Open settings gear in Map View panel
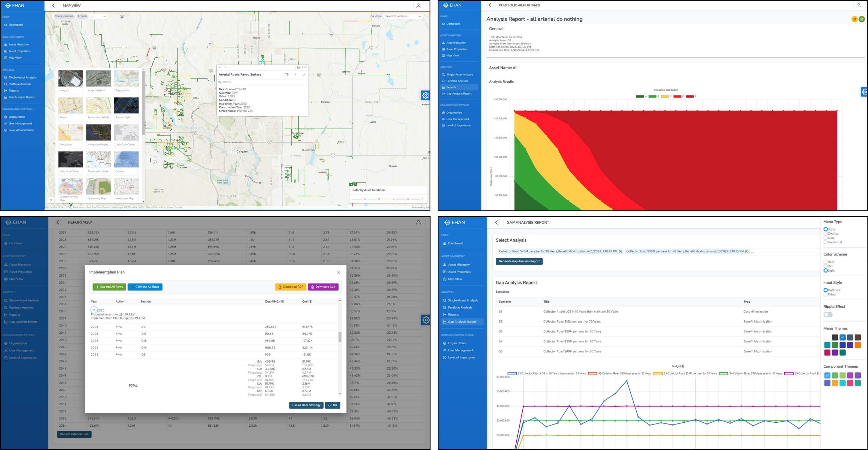Image resolution: width=868 pixels, height=450 pixels. [425, 95]
